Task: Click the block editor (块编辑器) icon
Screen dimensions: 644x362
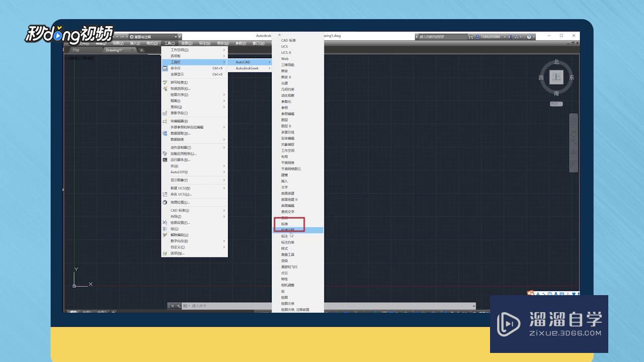Action: (x=165, y=121)
